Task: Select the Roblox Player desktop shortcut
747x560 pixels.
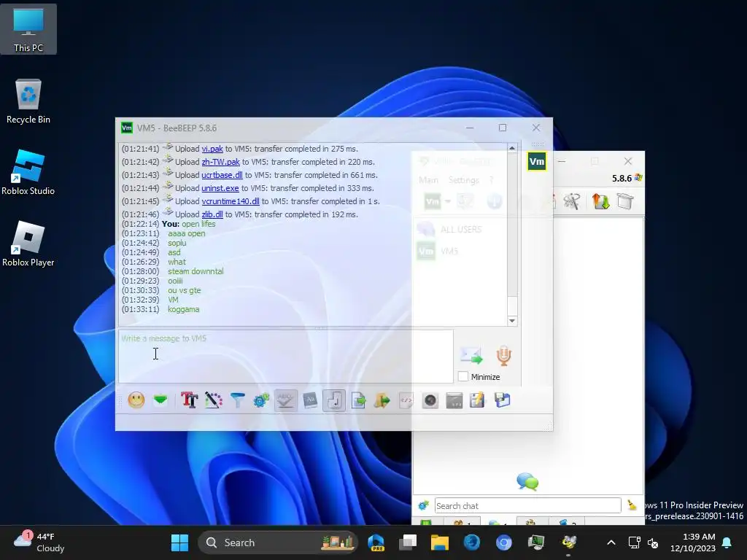Action: 28,244
